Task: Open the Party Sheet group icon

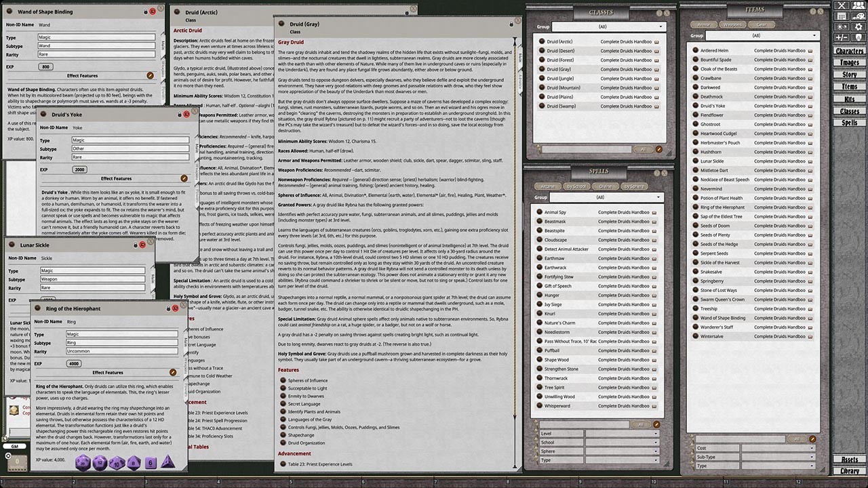Action: tap(859, 5)
